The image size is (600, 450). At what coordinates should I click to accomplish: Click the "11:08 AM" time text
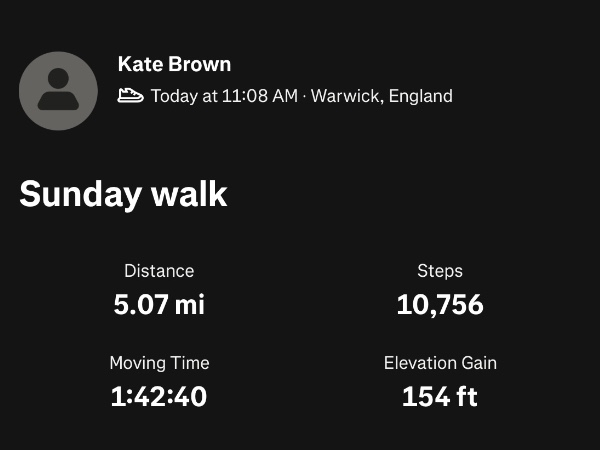tap(258, 97)
